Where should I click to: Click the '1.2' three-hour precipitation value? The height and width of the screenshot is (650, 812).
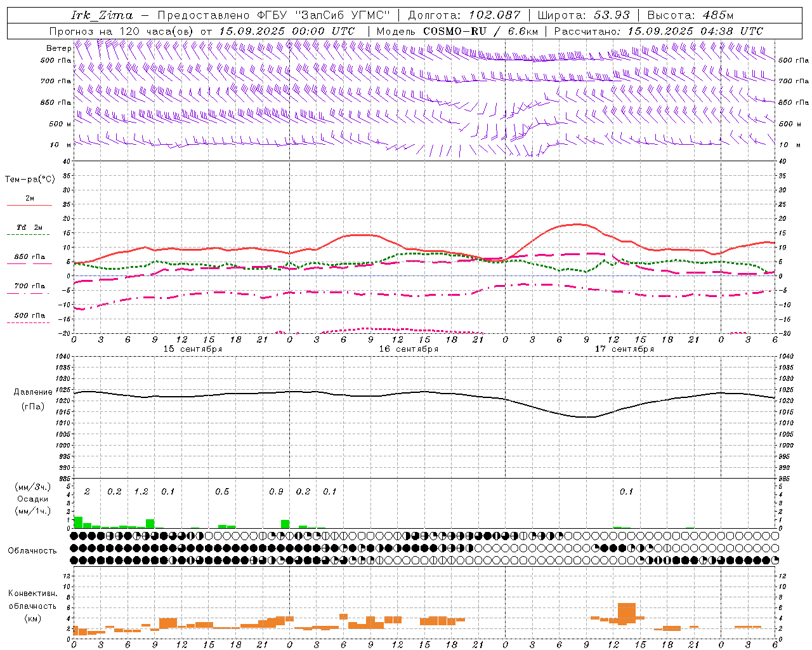[x=141, y=491]
